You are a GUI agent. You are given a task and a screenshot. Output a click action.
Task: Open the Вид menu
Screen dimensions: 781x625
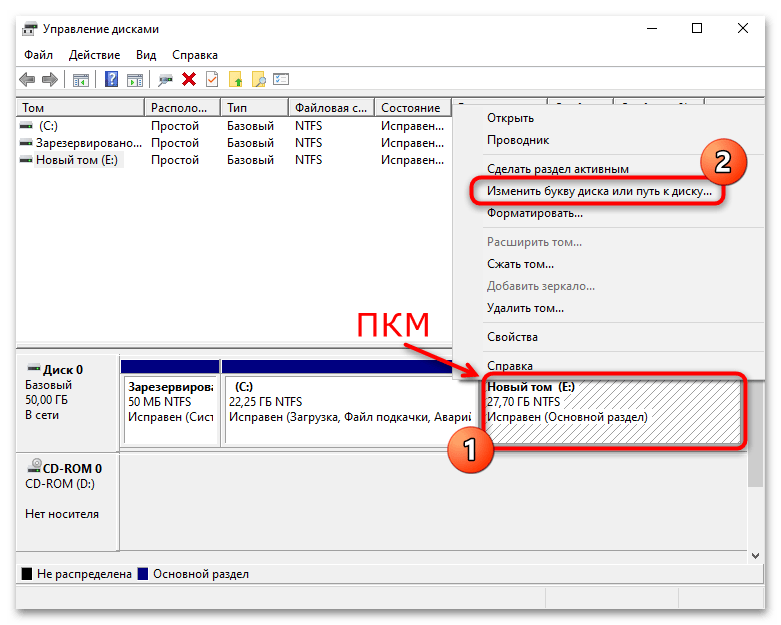[x=146, y=55]
